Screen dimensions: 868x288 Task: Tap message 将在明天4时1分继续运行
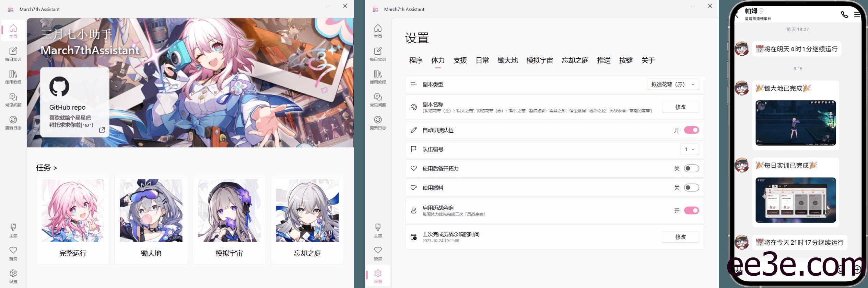click(x=797, y=49)
